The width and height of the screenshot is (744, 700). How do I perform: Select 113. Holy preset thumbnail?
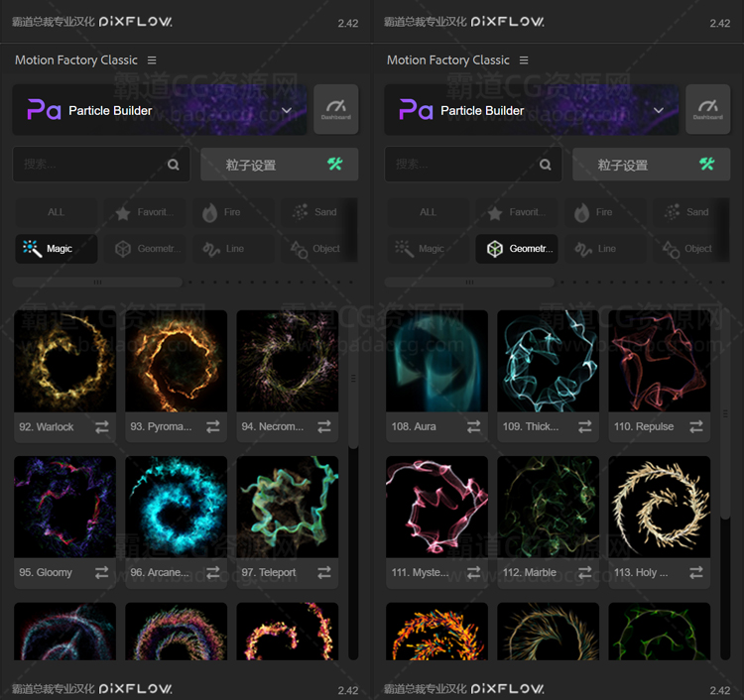[x=660, y=507]
